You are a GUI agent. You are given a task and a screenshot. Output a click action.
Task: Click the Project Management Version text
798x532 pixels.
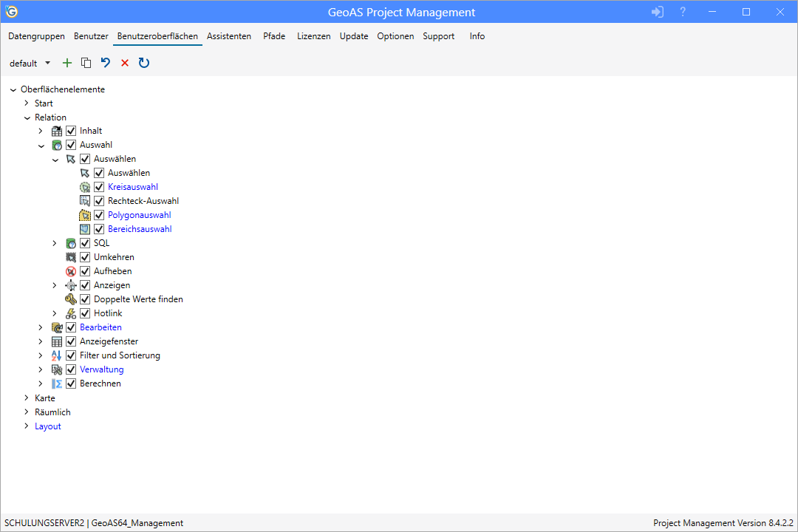click(x=723, y=523)
